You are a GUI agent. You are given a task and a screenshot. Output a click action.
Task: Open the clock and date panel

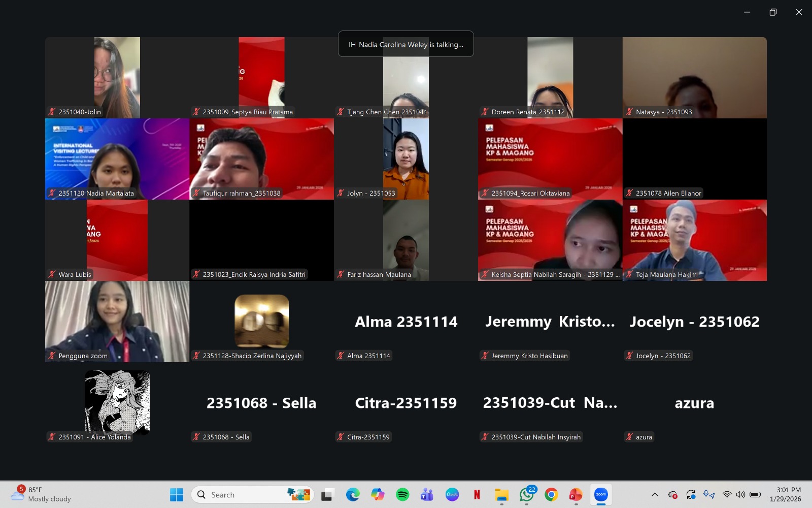786,494
